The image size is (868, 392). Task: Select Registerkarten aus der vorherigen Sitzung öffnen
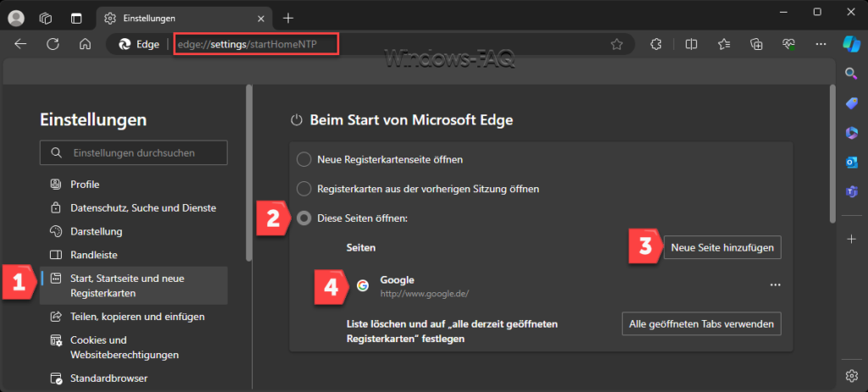point(304,189)
